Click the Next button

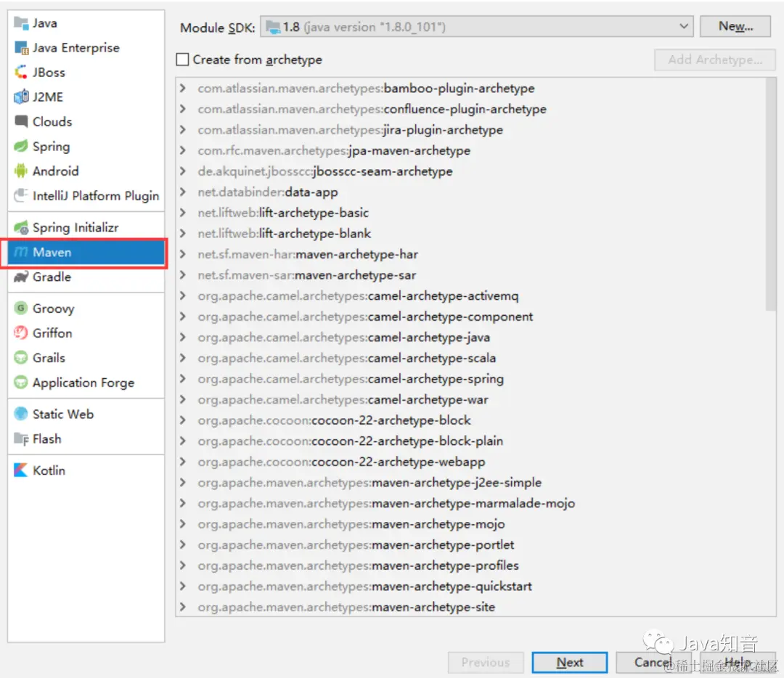[x=570, y=663]
